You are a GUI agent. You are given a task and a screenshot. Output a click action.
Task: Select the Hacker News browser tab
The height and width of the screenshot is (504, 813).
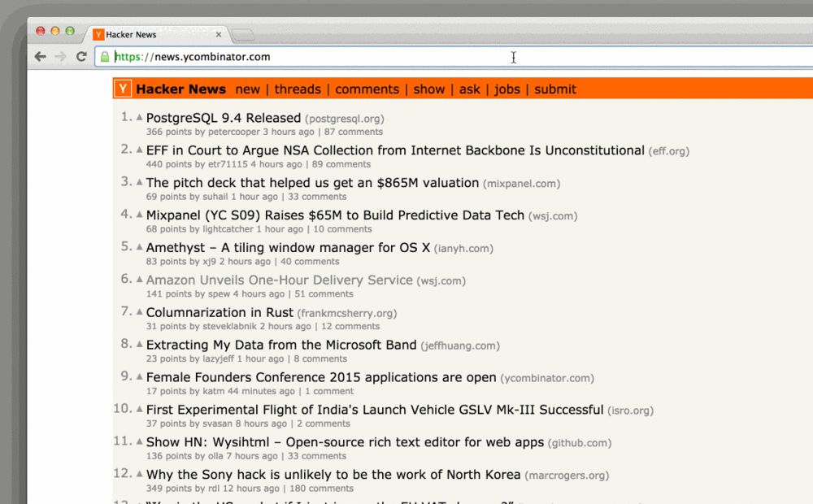coord(155,35)
